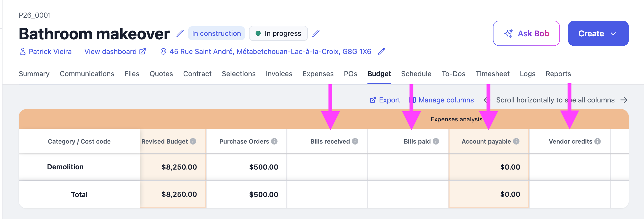Screen dimensions: 644x219
Task: Click the pencil icon next to In progress status
Action: pyautogui.click(x=316, y=33)
